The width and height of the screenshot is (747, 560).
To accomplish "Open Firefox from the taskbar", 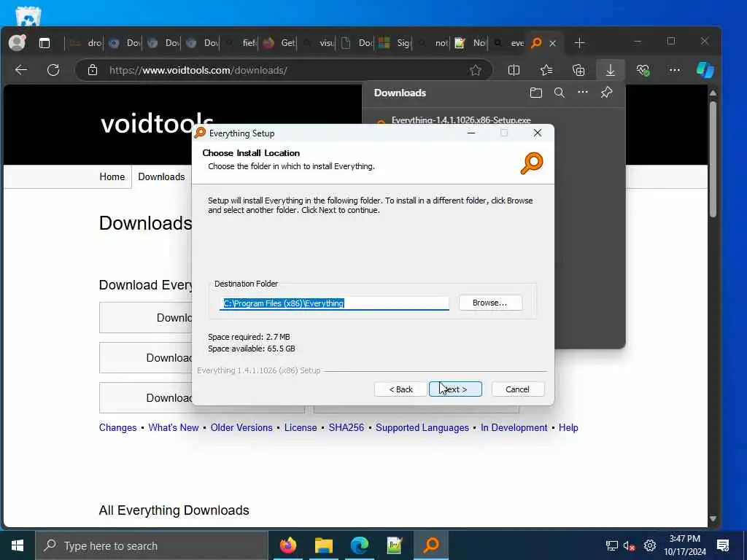I will pos(287,545).
